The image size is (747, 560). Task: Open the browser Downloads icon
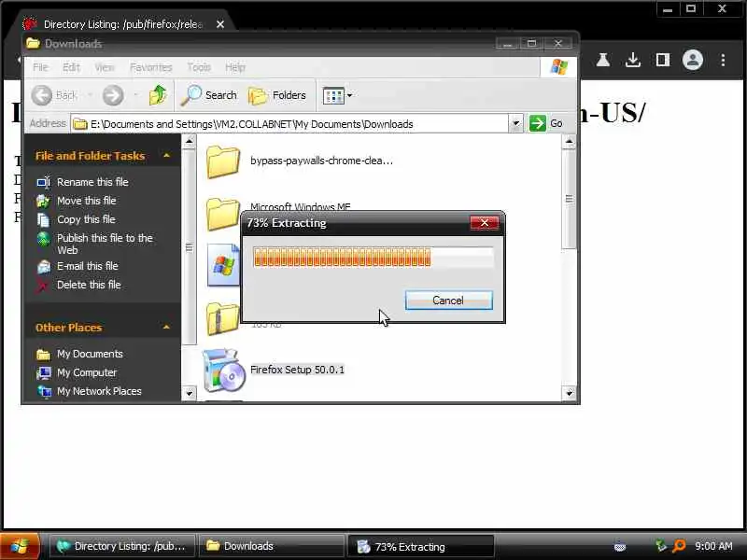click(x=633, y=60)
